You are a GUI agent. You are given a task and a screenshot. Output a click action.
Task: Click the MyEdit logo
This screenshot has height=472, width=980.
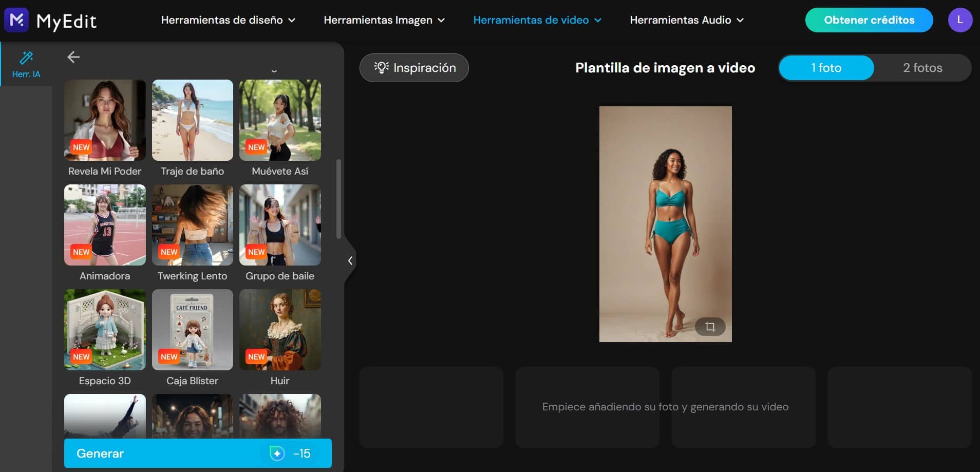coord(50,20)
